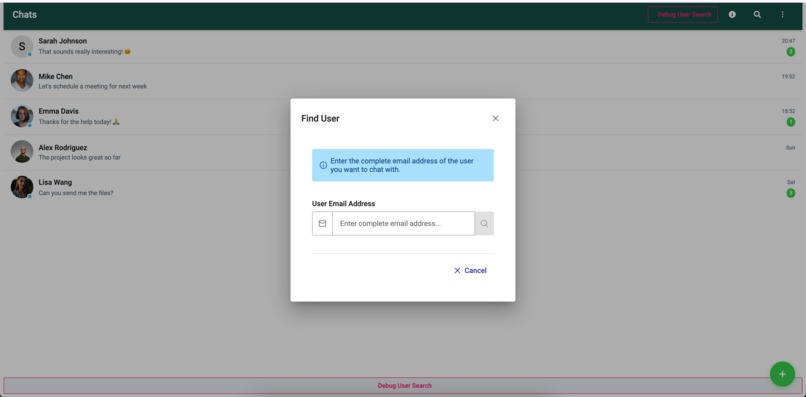This screenshot has height=397, width=806.
Task: Click Lisa Wang's profile photo
Action: (x=22, y=187)
